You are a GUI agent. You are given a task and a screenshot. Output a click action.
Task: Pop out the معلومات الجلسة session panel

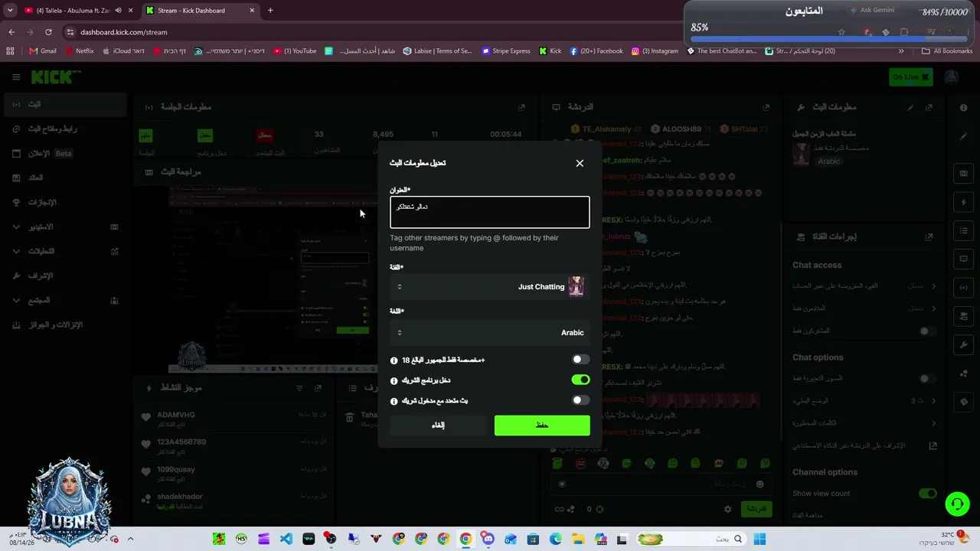(521, 107)
